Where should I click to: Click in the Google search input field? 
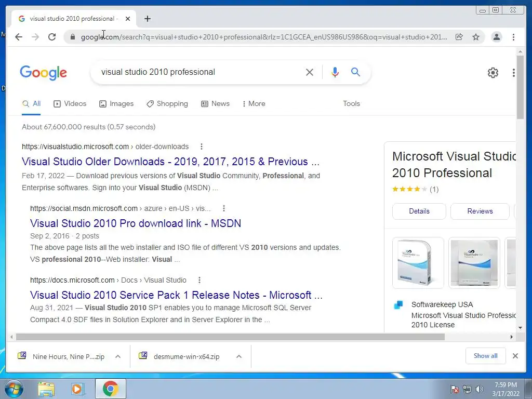tap(200, 72)
